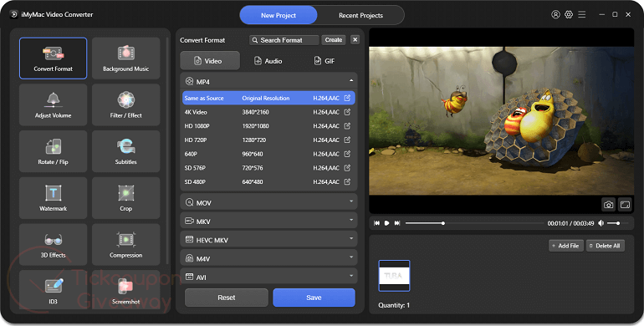This screenshot has height=326, width=644.
Task: Select the HD 720P 1280*720 row
Action: point(268,140)
